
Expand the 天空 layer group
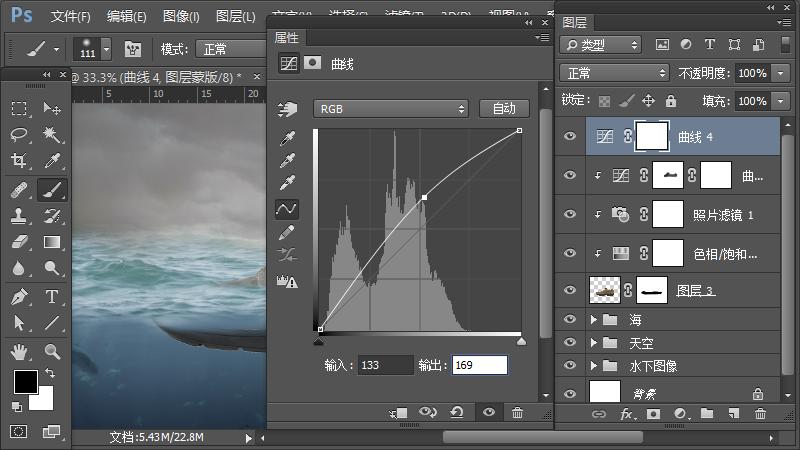593,342
